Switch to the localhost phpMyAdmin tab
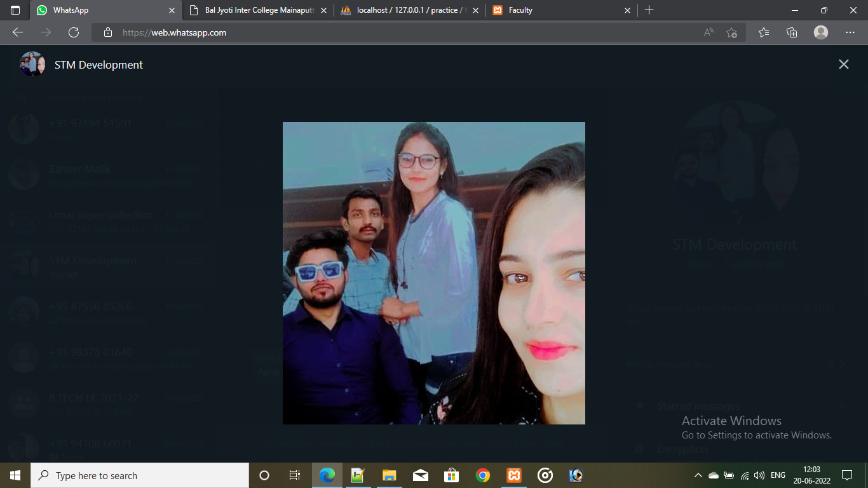Viewport: 868px width, 488px height. coord(410,10)
